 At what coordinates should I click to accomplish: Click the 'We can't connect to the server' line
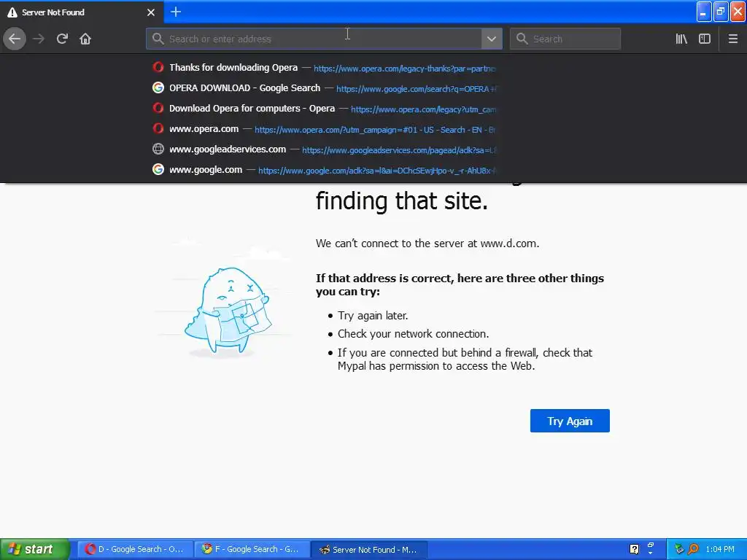click(x=427, y=244)
